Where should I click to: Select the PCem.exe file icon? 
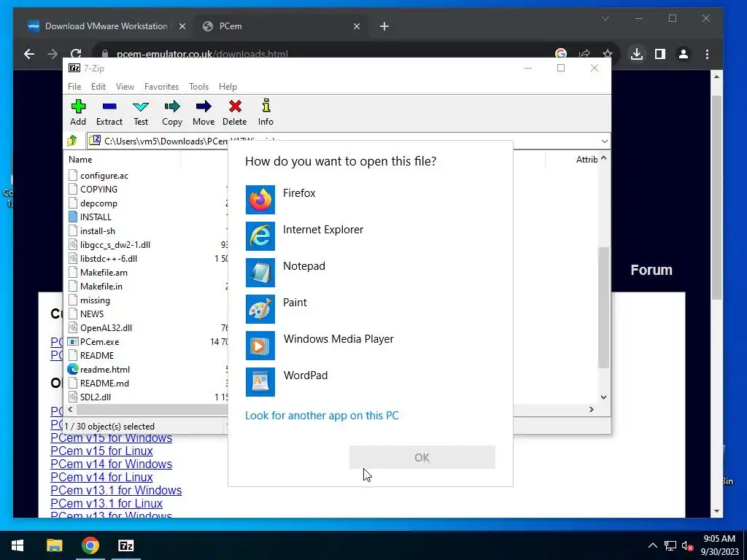coord(73,342)
